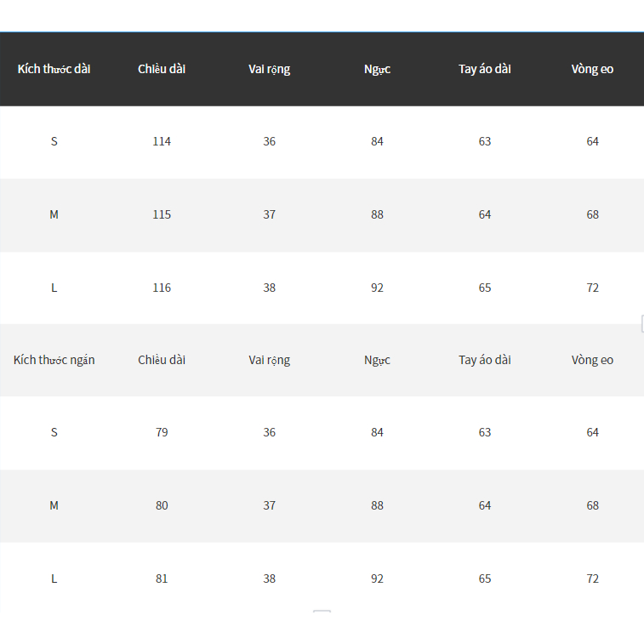644x644 pixels.
Task: Click the small handle at the bottom center
Action: click(322, 612)
